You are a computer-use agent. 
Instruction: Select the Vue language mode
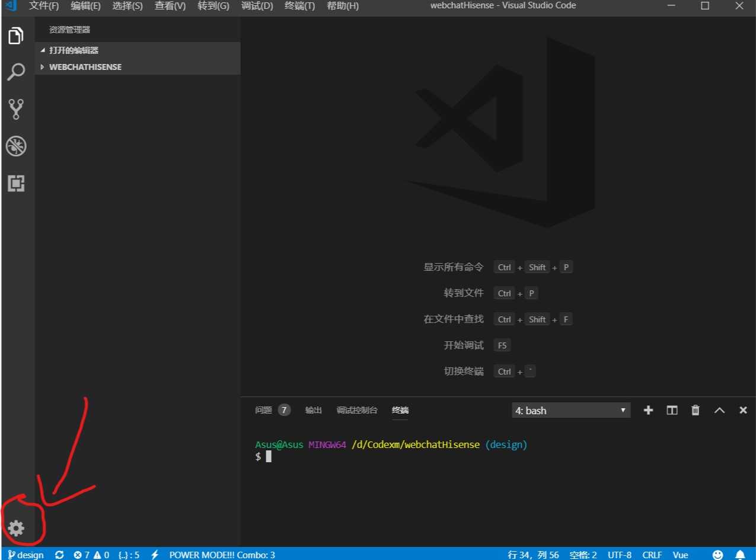click(x=681, y=555)
